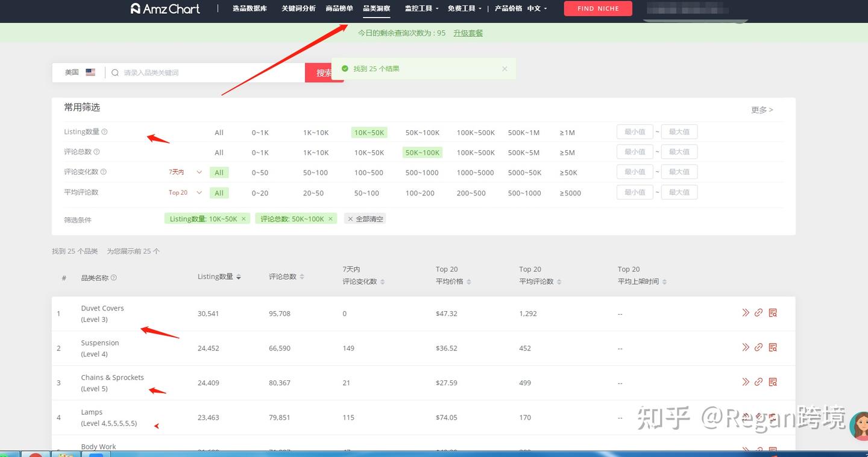The height and width of the screenshot is (457, 868).
Task: Click link icon for Chains & Sprockets
Action: tap(759, 382)
